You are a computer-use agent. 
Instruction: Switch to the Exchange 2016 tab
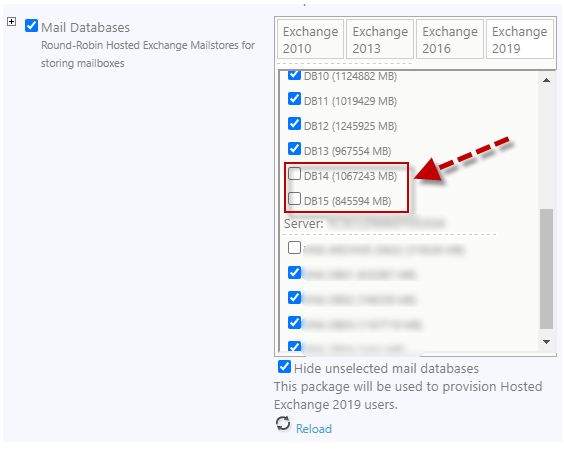pos(450,40)
